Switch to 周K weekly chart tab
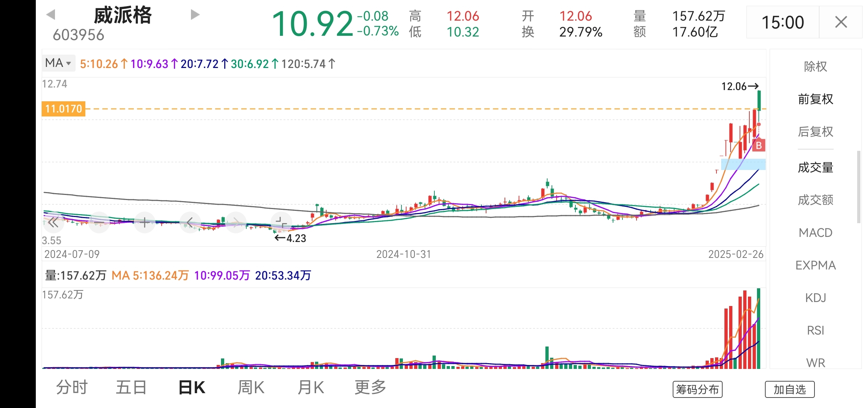868x408 pixels. pyautogui.click(x=251, y=388)
